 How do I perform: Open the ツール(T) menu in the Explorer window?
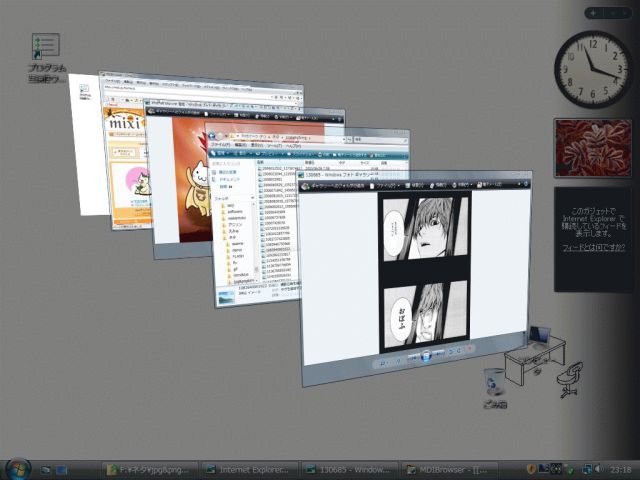[x=274, y=145]
